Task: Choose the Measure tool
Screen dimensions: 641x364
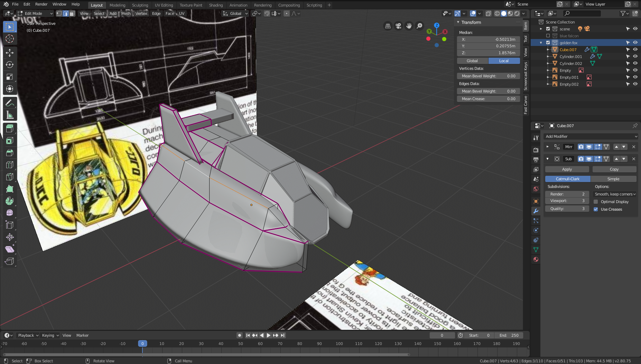Action: tap(10, 115)
